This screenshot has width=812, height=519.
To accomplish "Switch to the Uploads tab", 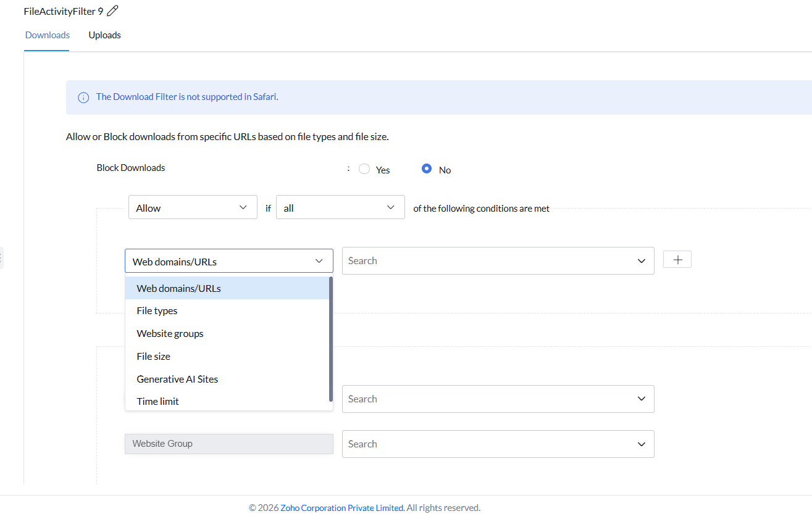I will coord(104,35).
